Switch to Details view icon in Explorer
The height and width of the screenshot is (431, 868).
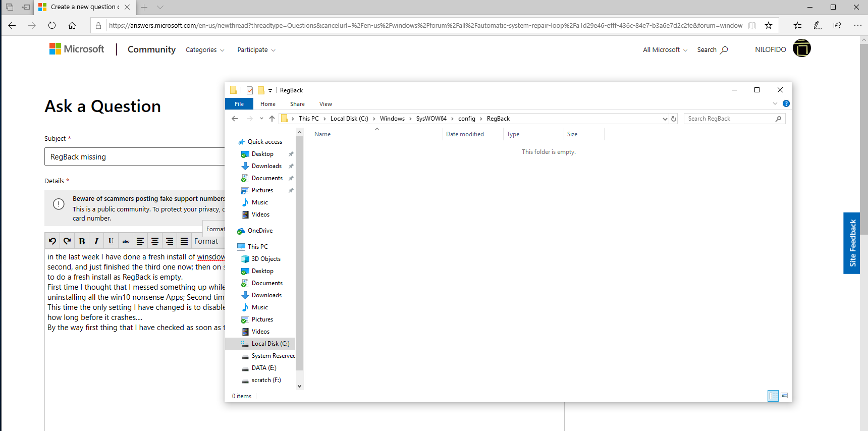coord(773,396)
